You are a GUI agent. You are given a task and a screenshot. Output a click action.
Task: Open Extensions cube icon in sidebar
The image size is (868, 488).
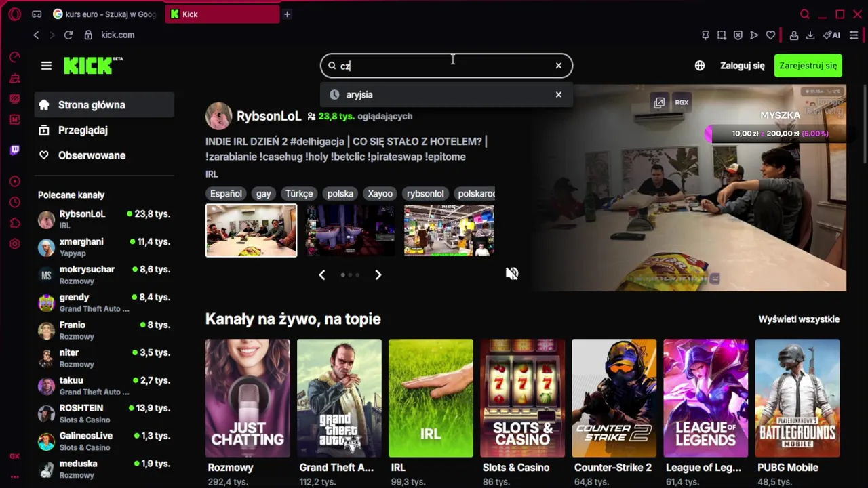(x=15, y=224)
